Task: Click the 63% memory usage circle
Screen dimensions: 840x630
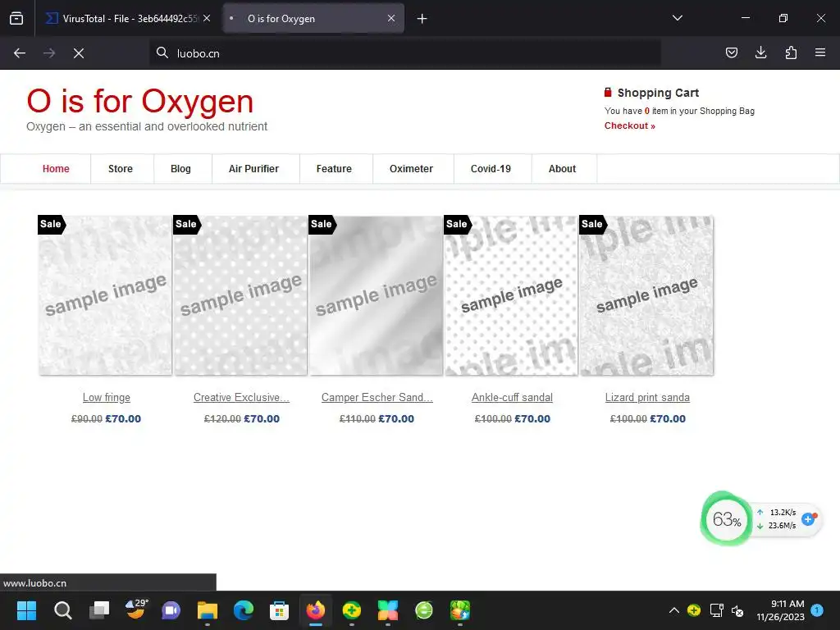Action: coord(727,518)
